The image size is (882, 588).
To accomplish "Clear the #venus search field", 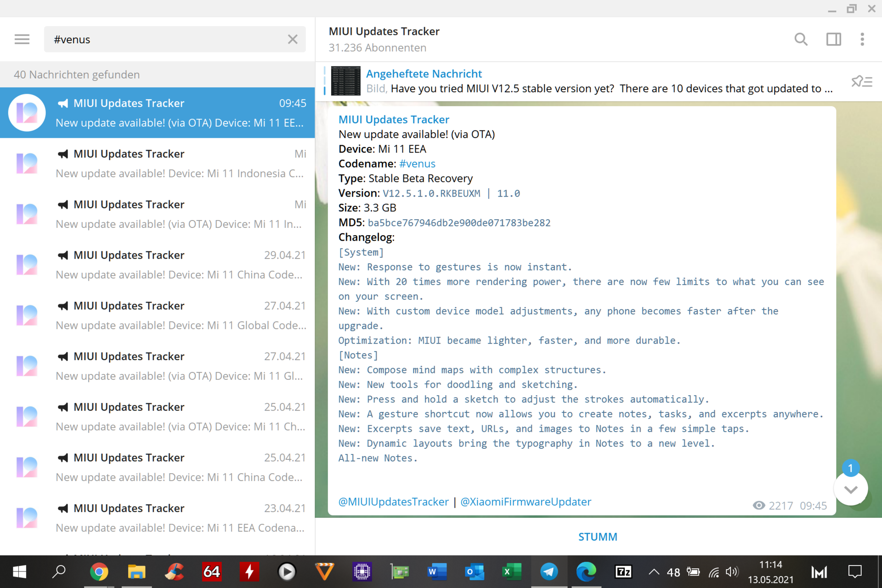I will 293,40.
